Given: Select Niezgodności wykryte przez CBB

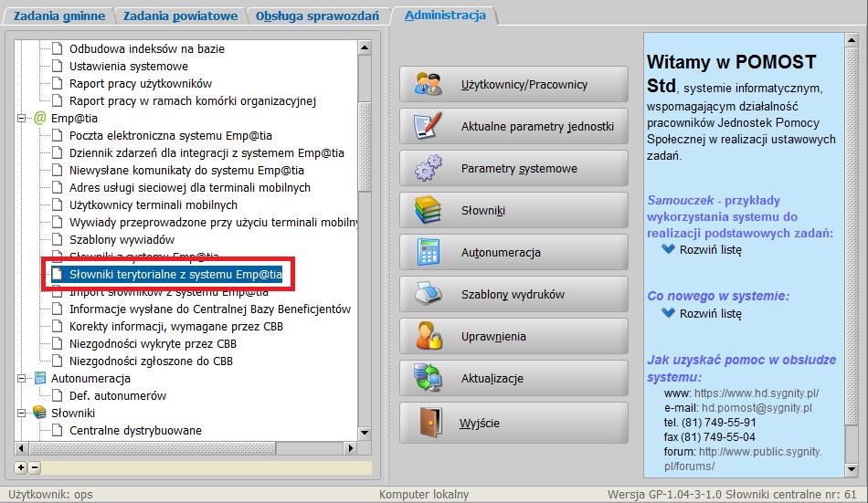Looking at the screenshot, I should tap(153, 343).
